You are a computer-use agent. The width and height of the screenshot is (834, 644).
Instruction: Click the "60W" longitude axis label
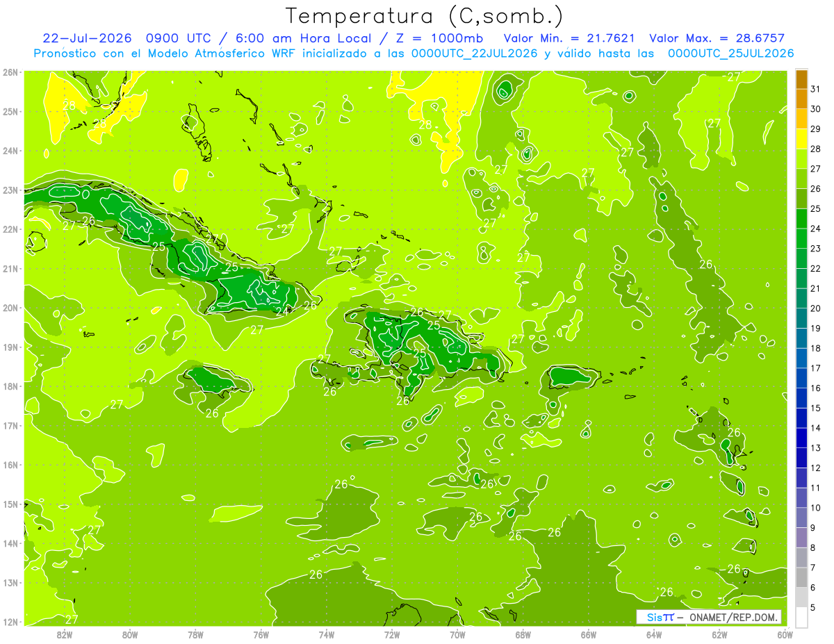(x=785, y=634)
